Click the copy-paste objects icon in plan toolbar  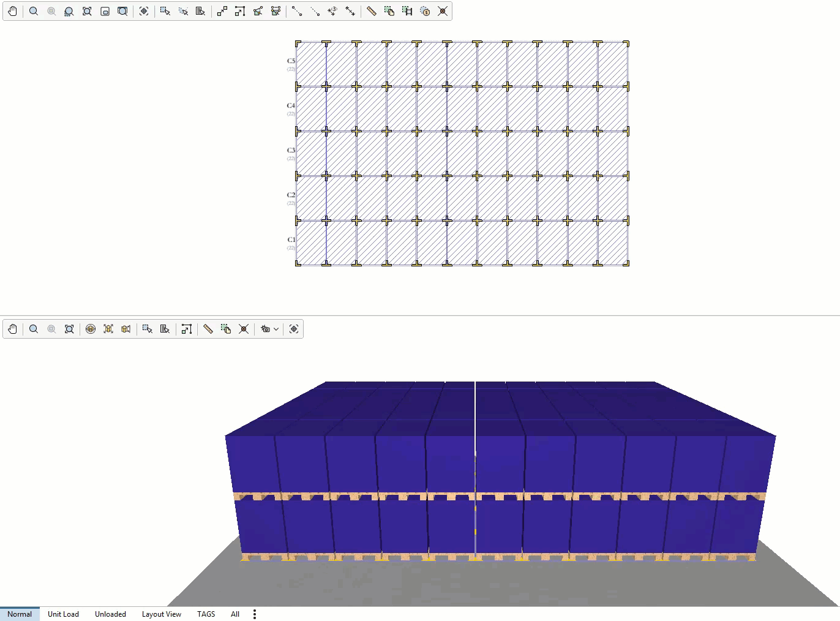click(389, 11)
